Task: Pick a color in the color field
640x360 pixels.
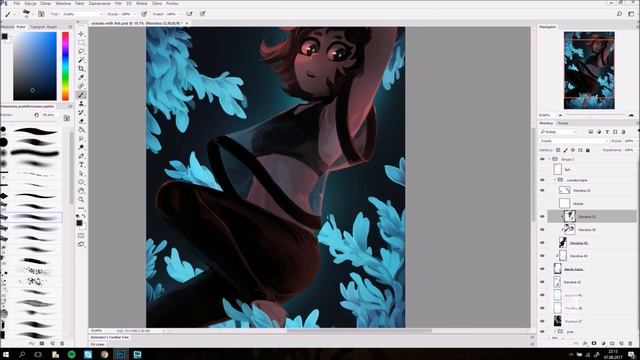Action: coord(35,66)
